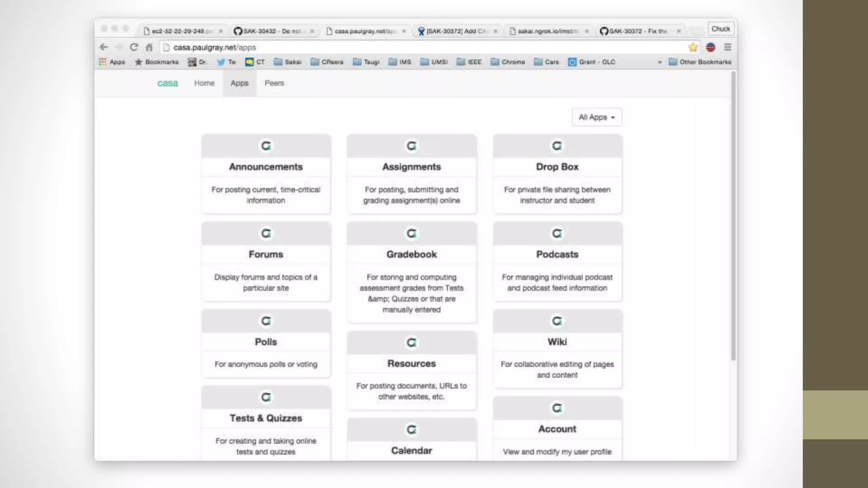Click the Wiki app logo icon
868x488 pixels.
(557, 321)
